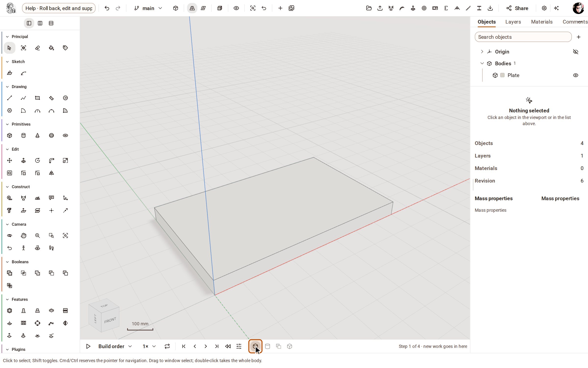Click the Search objects field
Image resolution: width=588 pixels, height=368 pixels.
tap(523, 37)
